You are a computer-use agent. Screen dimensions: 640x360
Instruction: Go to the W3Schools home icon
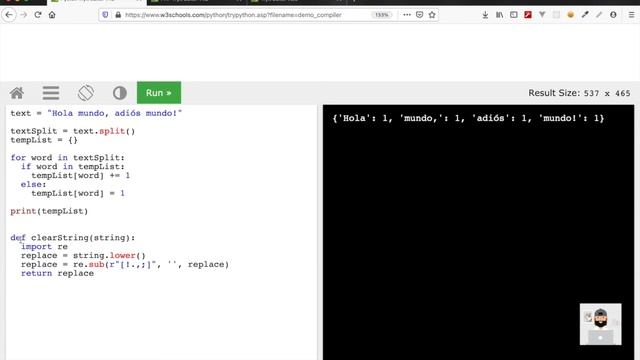pyautogui.click(x=17, y=93)
